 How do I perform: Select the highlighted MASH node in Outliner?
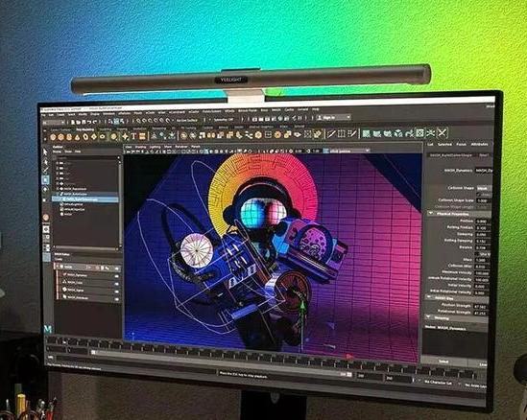click(x=85, y=199)
